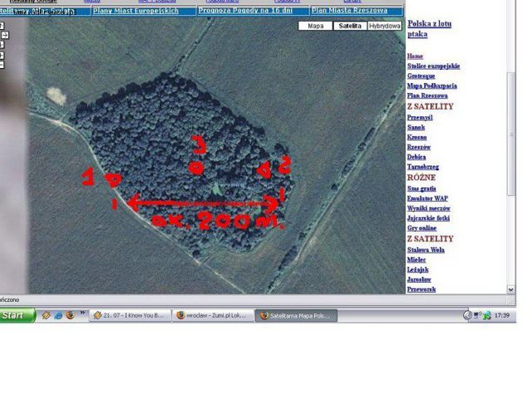Launch Internet Explorer from quick launch

click(58, 315)
